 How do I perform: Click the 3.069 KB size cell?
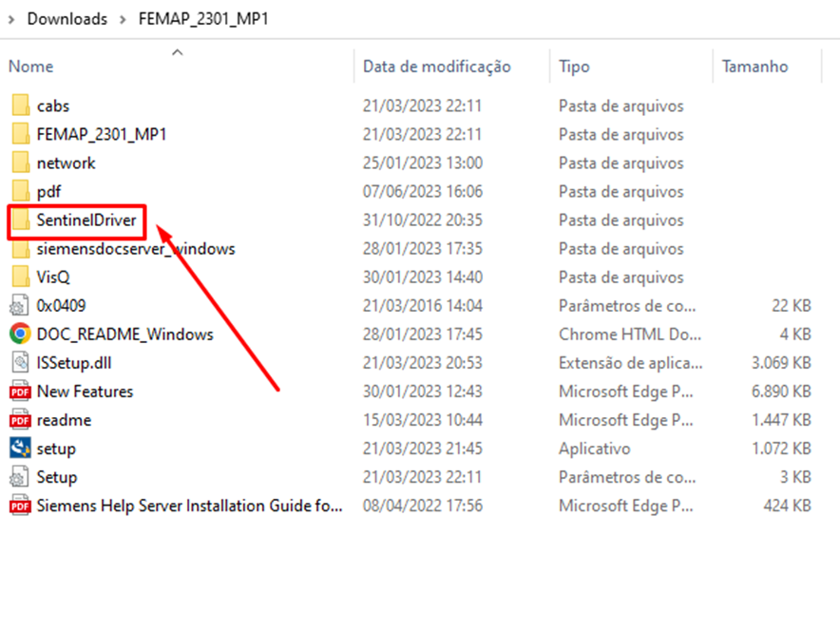(x=781, y=363)
